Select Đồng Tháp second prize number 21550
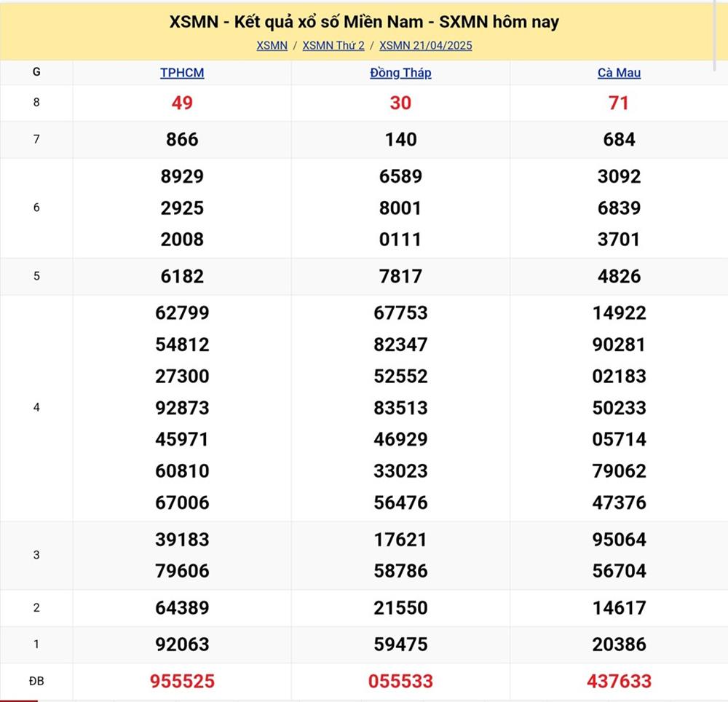 [x=400, y=608]
